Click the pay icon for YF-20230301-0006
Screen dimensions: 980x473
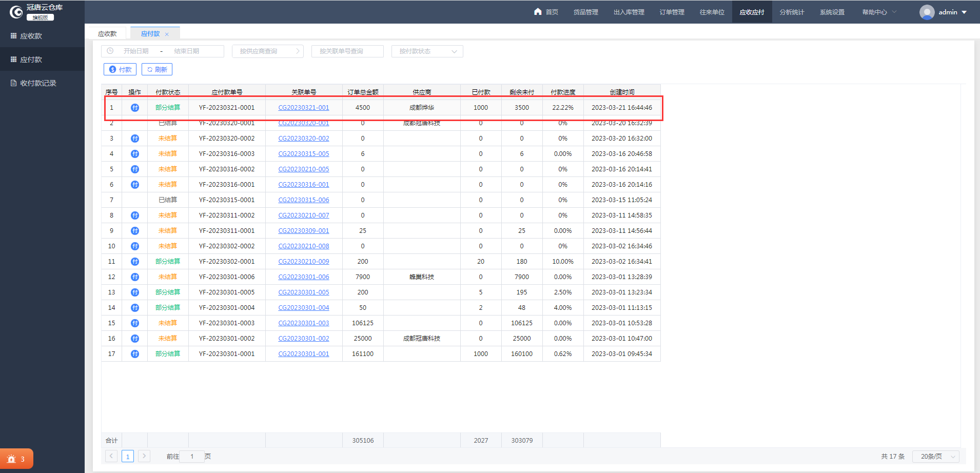[x=135, y=277]
